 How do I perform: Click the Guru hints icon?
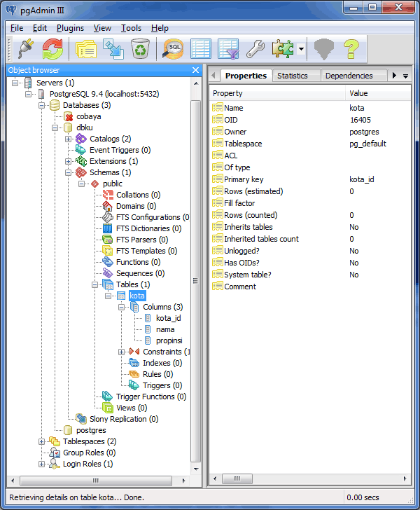324,49
